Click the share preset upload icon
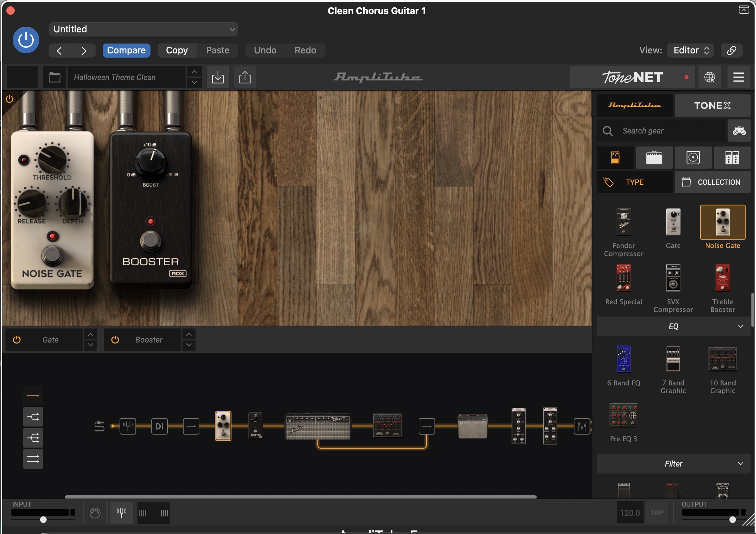The width and height of the screenshot is (756, 534). coord(245,77)
